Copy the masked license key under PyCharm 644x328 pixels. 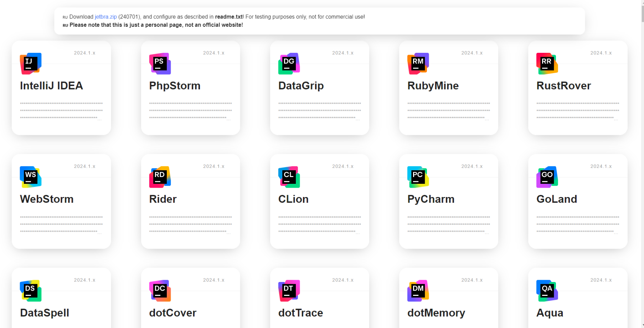coord(449,225)
